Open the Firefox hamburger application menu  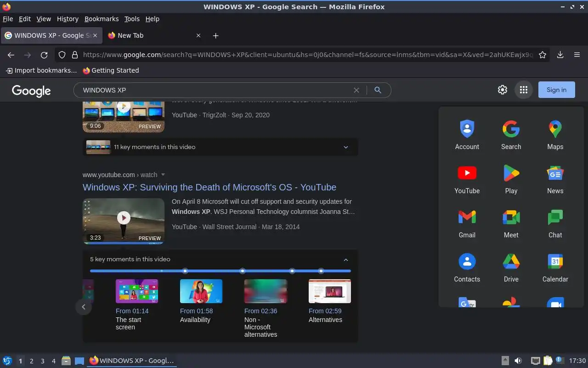tap(577, 55)
